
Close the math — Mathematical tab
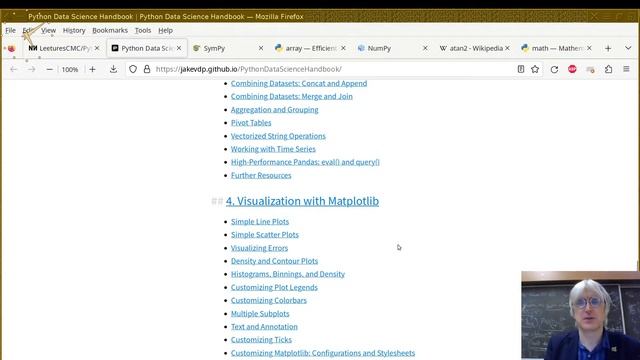tap(589, 48)
